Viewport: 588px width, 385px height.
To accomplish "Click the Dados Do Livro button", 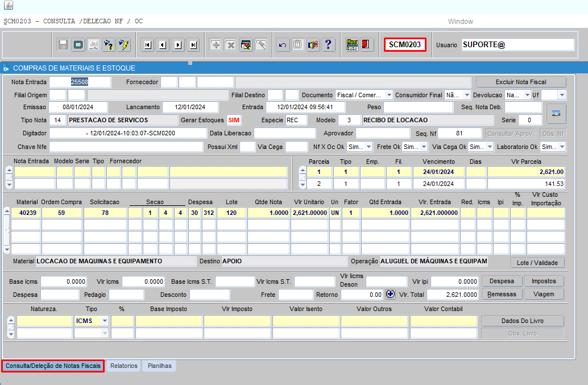I will point(523,321).
